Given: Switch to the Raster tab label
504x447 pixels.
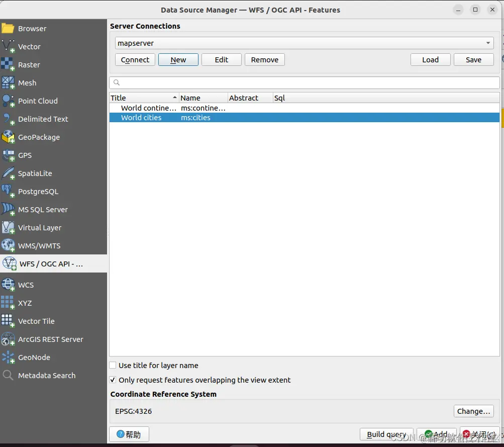Looking at the screenshot, I should coord(29,65).
